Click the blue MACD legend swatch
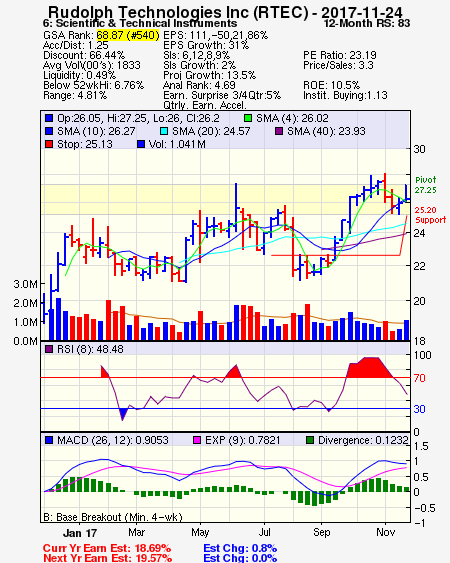The height and width of the screenshot is (563, 450). (x=49, y=440)
